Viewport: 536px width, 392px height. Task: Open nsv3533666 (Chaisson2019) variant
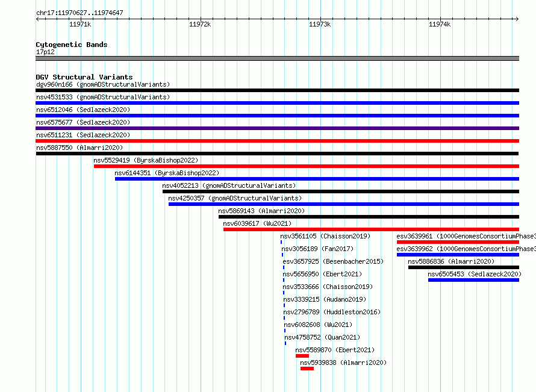[x=328, y=287]
